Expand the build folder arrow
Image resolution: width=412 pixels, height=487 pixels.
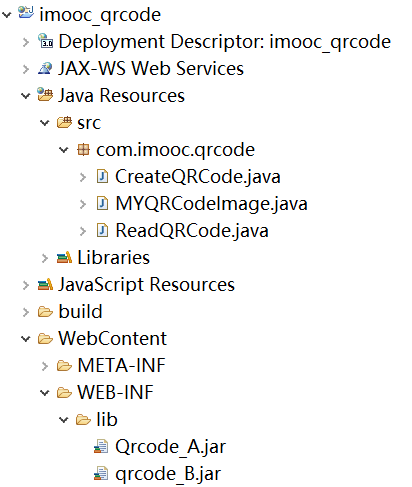[x=26, y=312]
